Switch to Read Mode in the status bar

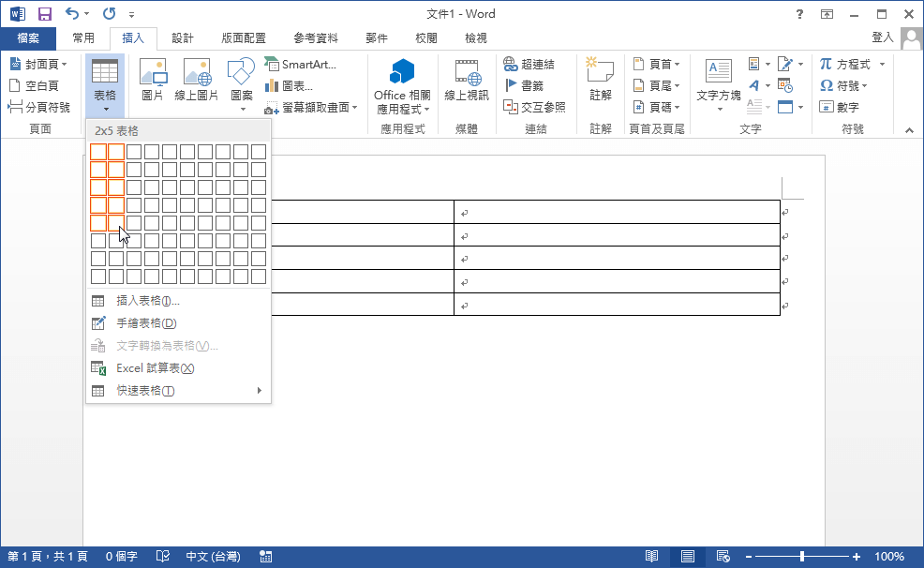653,556
